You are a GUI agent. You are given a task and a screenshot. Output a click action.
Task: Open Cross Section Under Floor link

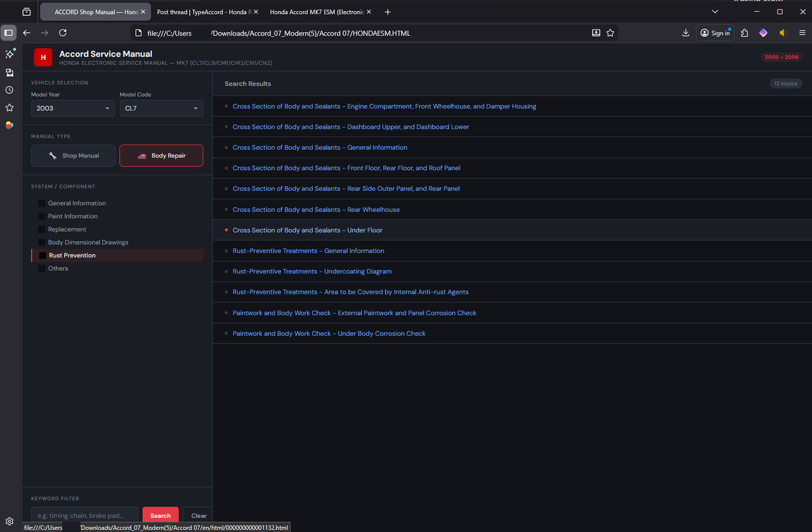tap(308, 230)
